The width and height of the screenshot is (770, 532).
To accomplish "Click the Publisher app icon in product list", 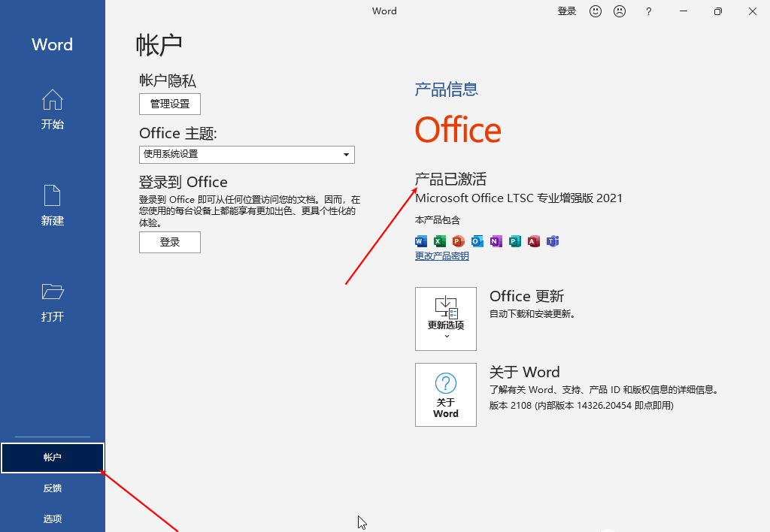I will coord(514,241).
